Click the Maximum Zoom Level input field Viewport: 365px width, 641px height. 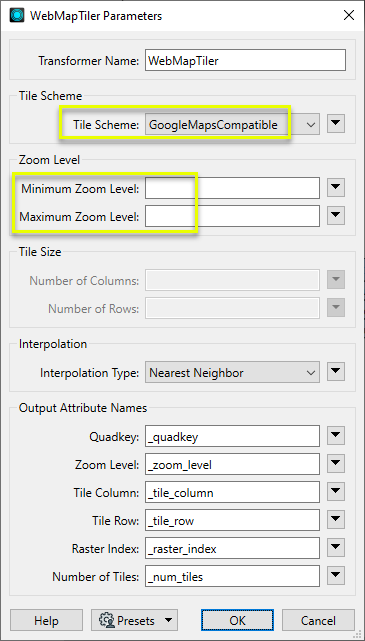point(232,216)
